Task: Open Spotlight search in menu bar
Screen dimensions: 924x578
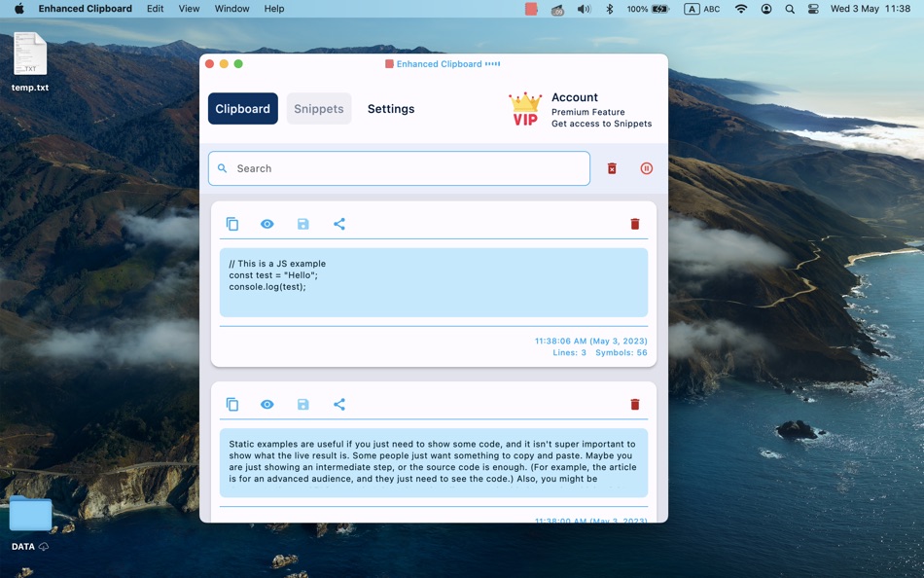Action: (x=790, y=9)
